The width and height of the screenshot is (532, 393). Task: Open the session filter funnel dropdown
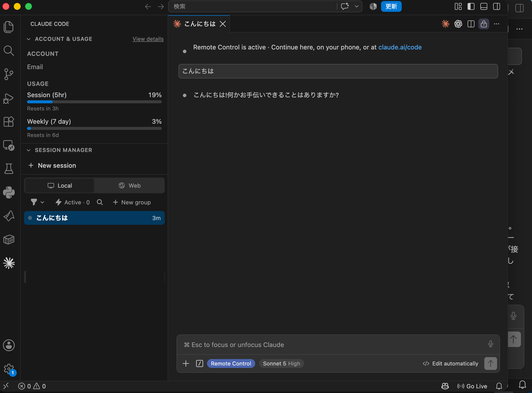(x=37, y=202)
